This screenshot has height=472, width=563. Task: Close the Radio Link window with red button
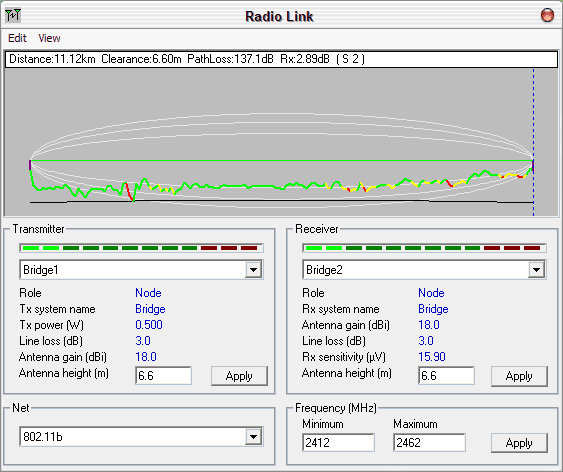coord(547,15)
